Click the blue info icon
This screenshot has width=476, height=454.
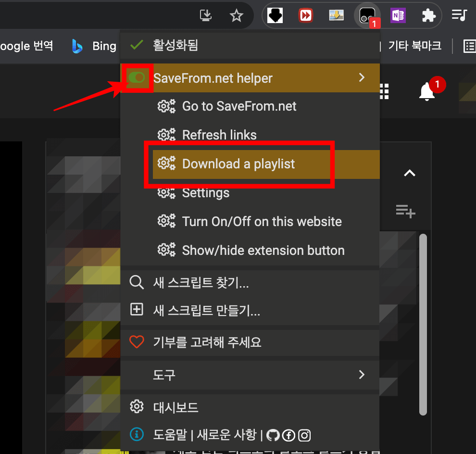point(137,434)
